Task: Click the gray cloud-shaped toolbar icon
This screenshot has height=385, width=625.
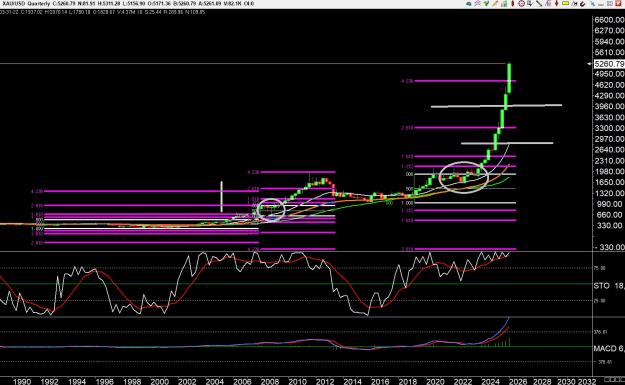Action: click(469, 4)
